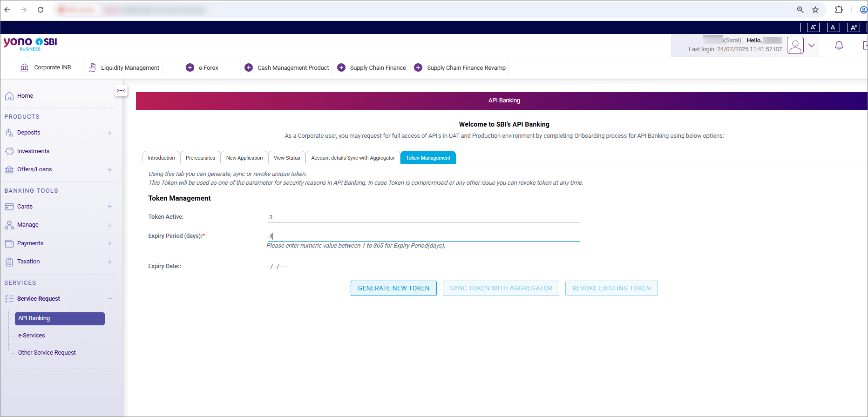Select the Token Management tab

(x=428, y=158)
